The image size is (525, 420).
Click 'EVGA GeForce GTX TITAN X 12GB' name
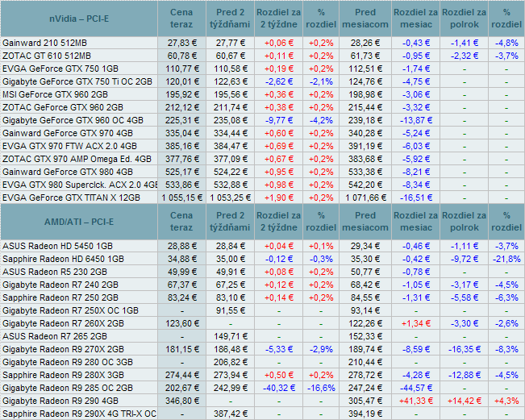point(71,198)
